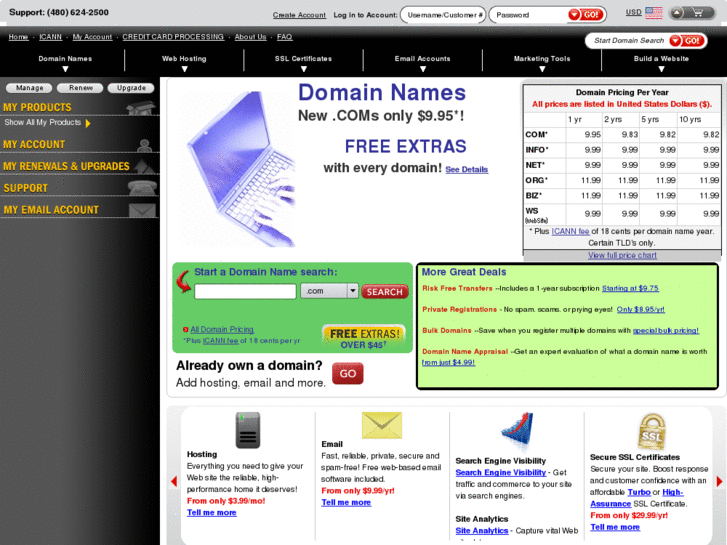Expand the Email Accounts navigation menu
Image resolution: width=727 pixels, height=545 pixels.
[x=422, y=62]
